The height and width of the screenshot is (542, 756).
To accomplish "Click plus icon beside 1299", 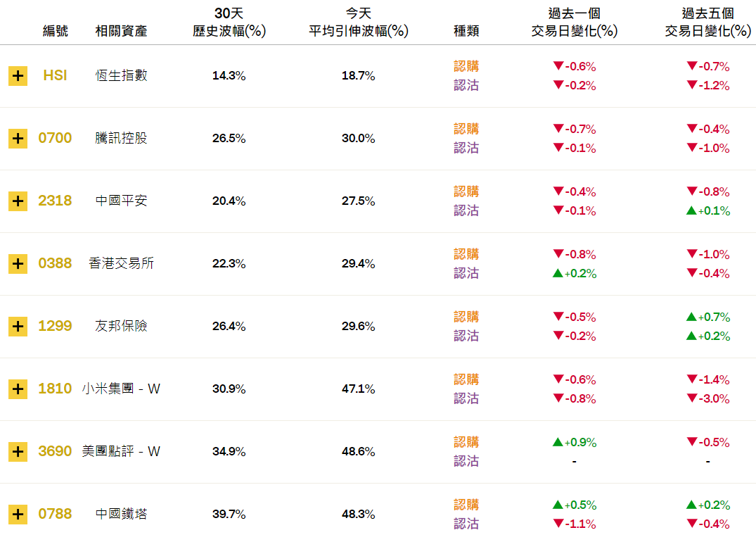I will coord(18,327).
